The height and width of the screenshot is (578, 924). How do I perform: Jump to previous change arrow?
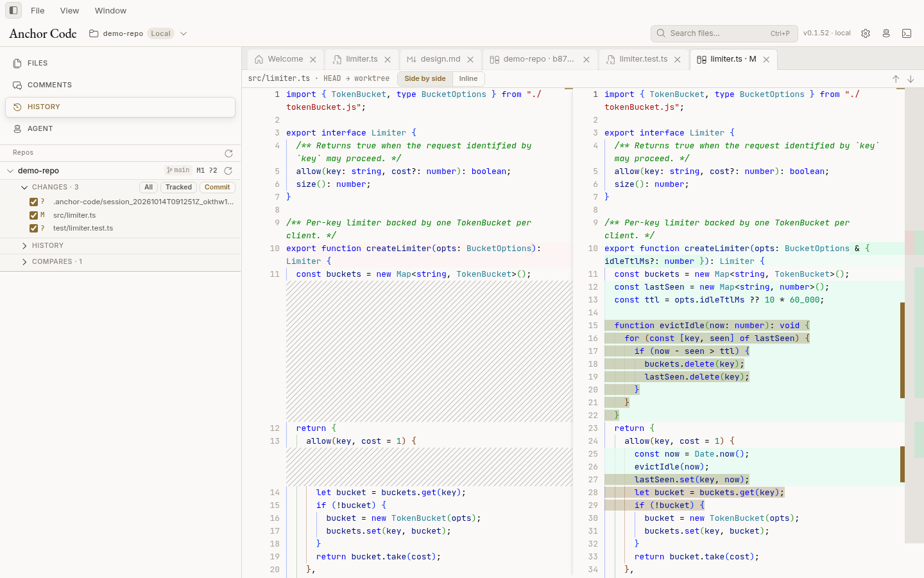(x=896, y=79)
